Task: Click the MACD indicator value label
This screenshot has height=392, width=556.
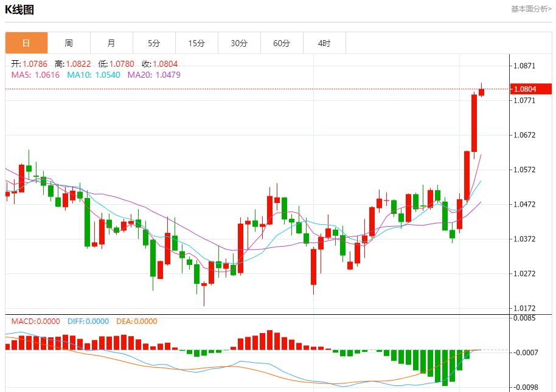Action: pos(35,321)
